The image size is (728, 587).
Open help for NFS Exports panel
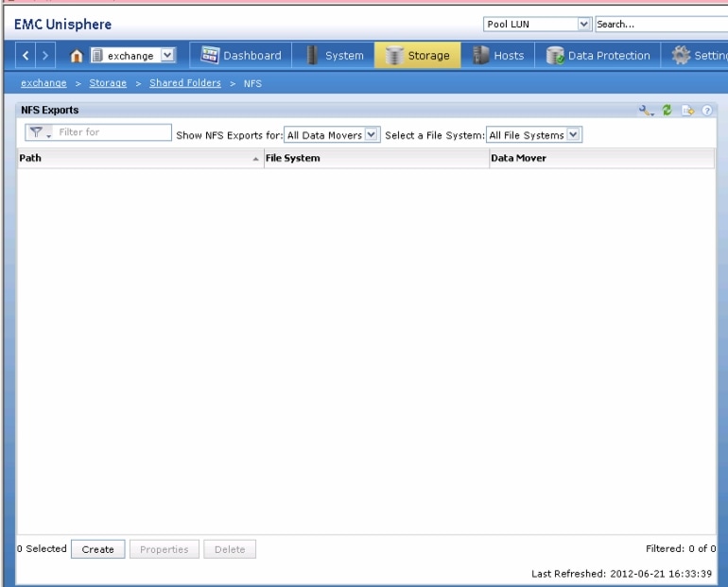click(x=706, y=111)
